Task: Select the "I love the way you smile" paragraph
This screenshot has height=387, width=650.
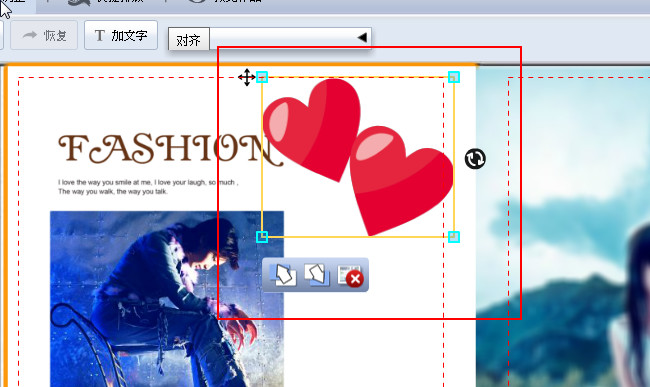Action: tap(148, 187)
